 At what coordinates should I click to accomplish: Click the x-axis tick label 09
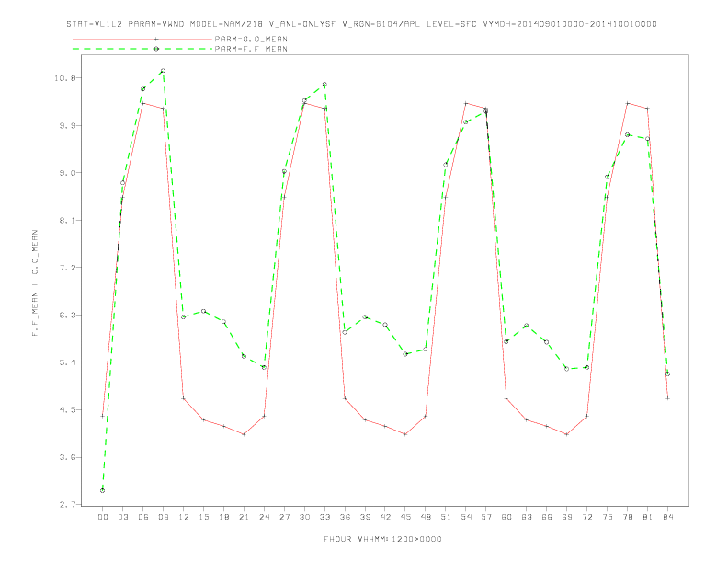pyautogui.click(x=163, y=517)
